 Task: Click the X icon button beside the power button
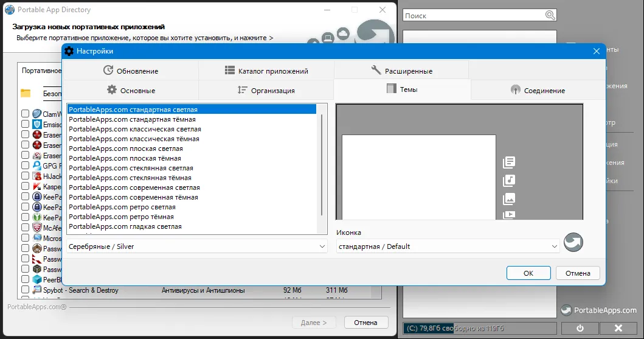(x=618, y=328)
